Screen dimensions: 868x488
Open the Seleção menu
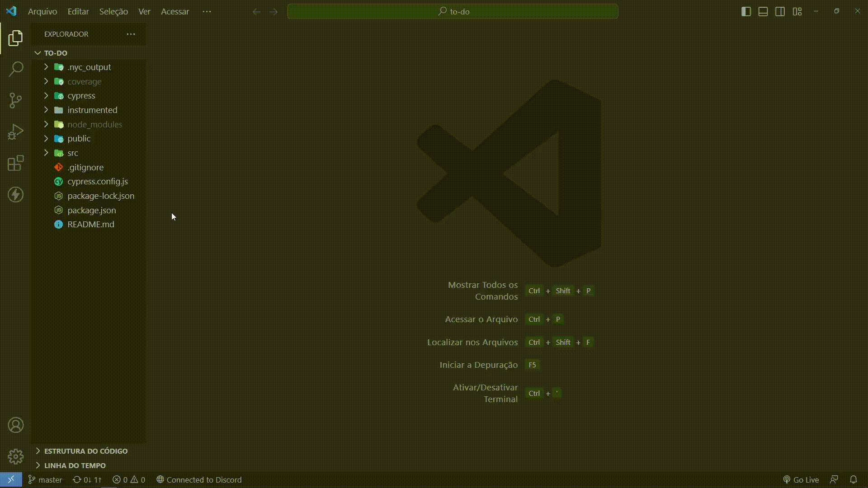pyautogui.click(x=113, y=12)
